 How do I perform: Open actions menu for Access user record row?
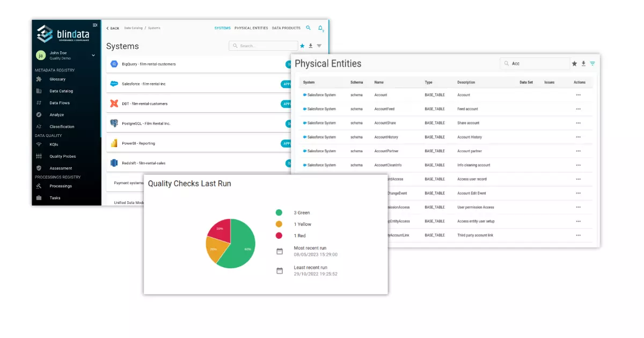578,179
